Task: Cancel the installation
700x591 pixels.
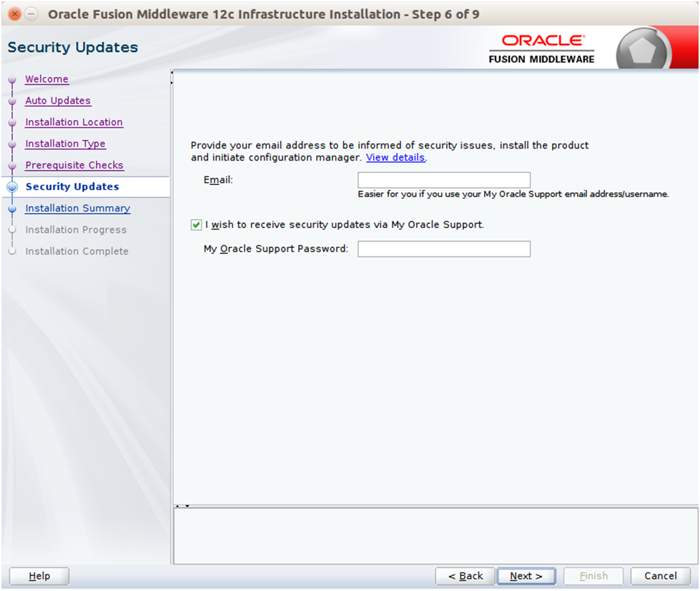Action: click(x=660, y=576)
